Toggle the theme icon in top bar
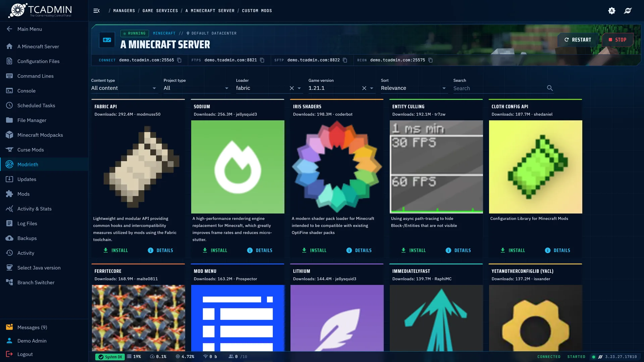644x362 pixels. point(612,11)
